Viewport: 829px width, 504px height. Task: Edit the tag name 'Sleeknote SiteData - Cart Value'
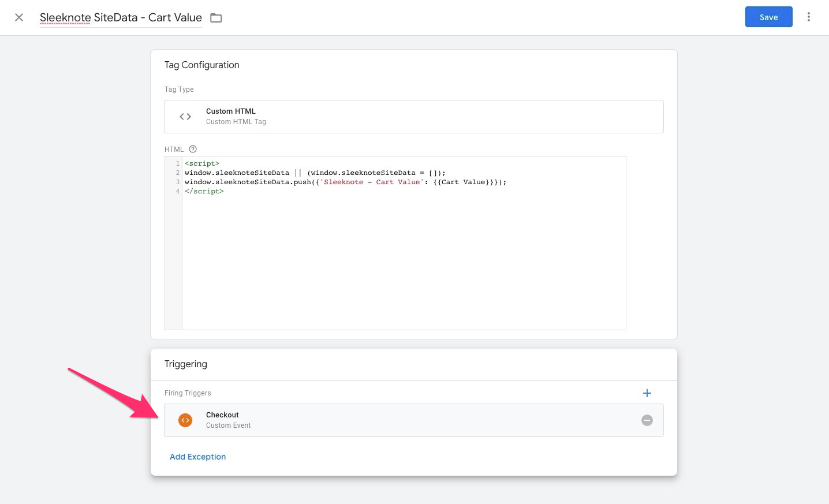121,17
